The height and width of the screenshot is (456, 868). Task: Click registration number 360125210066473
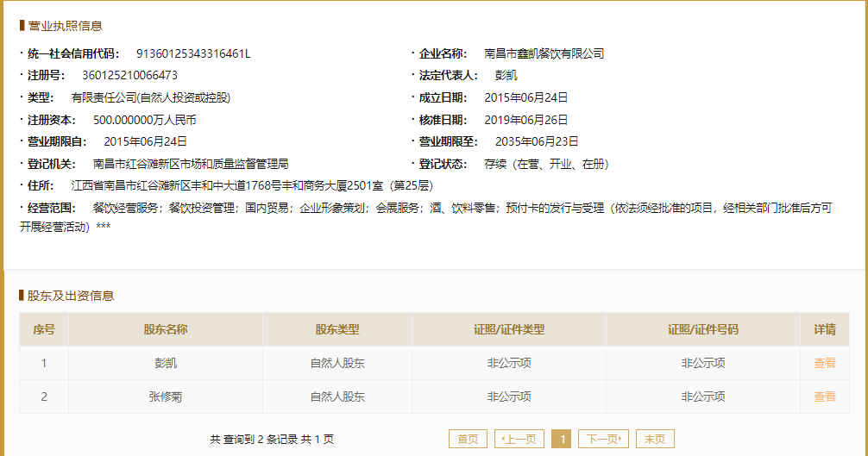pos(130,75)
